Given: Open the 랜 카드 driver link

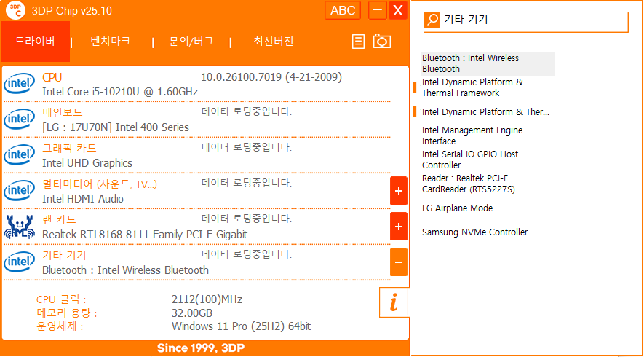Looking at the screenshot, I should (x=59, y=219).
